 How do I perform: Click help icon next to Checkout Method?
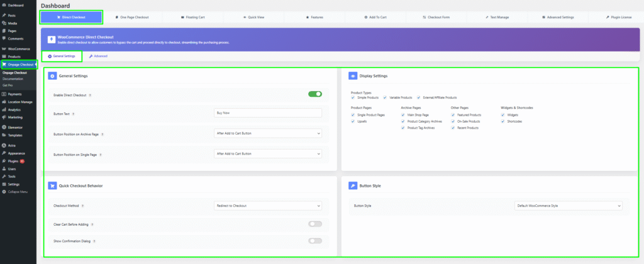[x=84, y=206]
